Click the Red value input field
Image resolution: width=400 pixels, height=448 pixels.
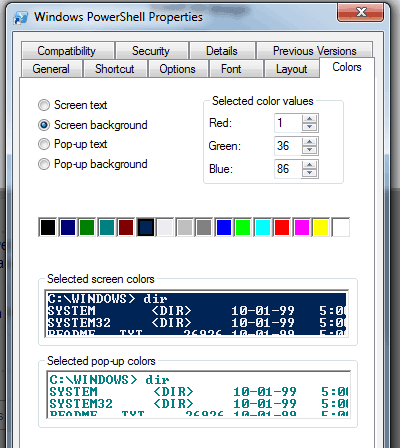click(288, 123)
